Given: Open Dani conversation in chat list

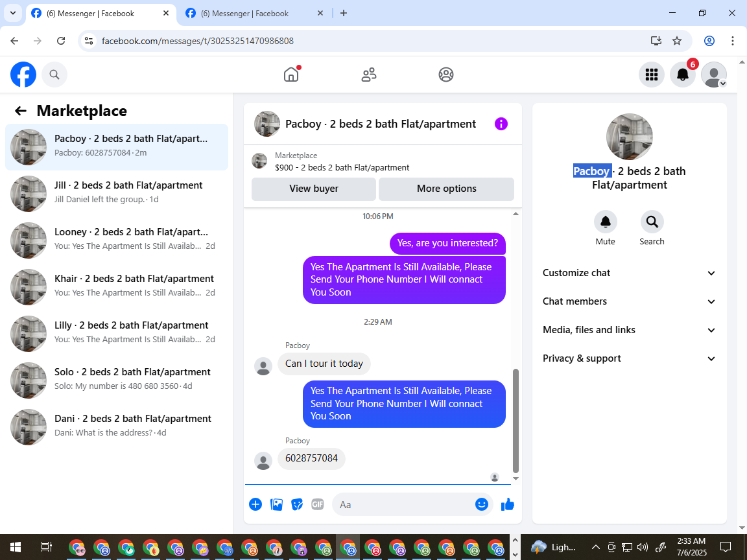Looking at the screenshot, I should [117, 427].
